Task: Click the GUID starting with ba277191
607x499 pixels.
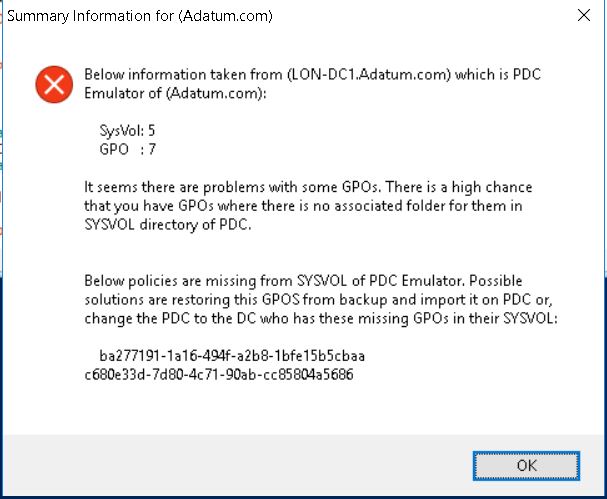Action: tap(232, 355)
